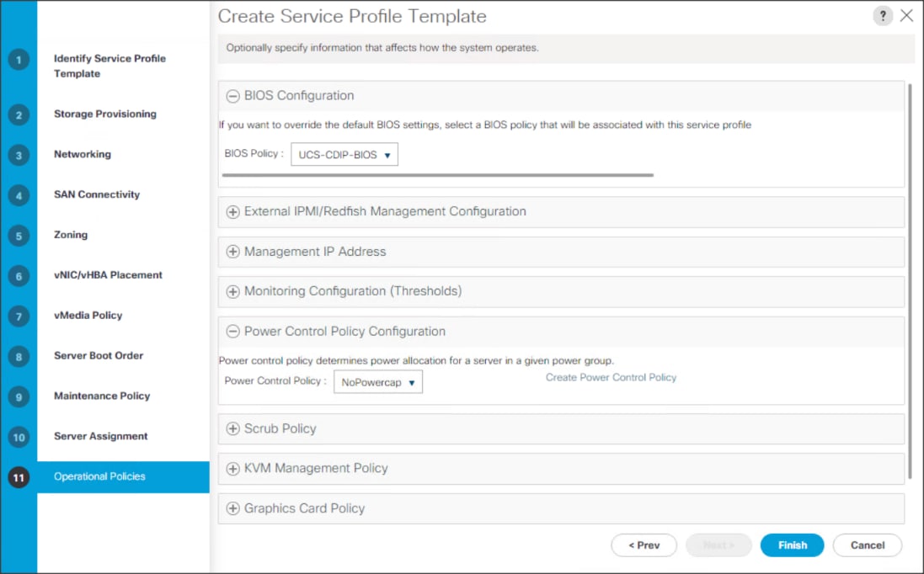Expand Graphics Card Policy section
Viewport: 924px width, 574px height.
click(233, 509)
